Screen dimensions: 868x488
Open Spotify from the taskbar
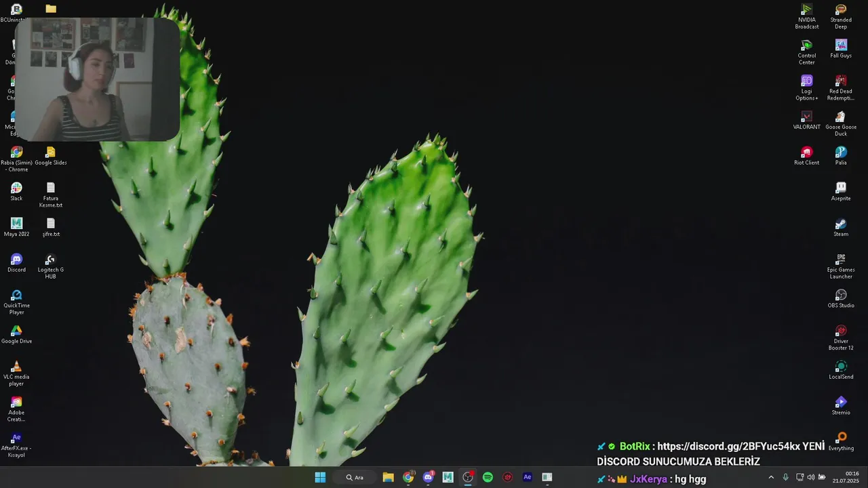[488, 477]
